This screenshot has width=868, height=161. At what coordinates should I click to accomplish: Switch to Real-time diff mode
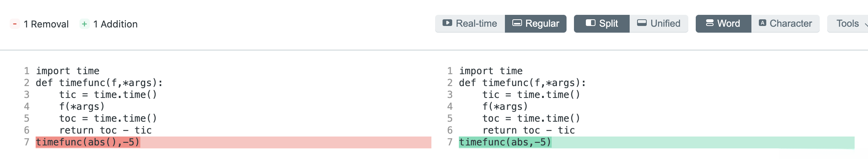(x=470, y=24)
